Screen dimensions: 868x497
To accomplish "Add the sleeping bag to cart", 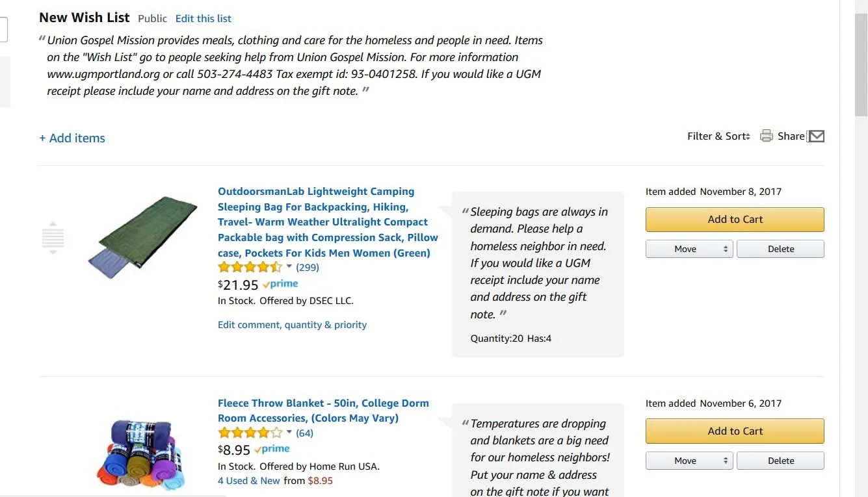I will 735,220.
